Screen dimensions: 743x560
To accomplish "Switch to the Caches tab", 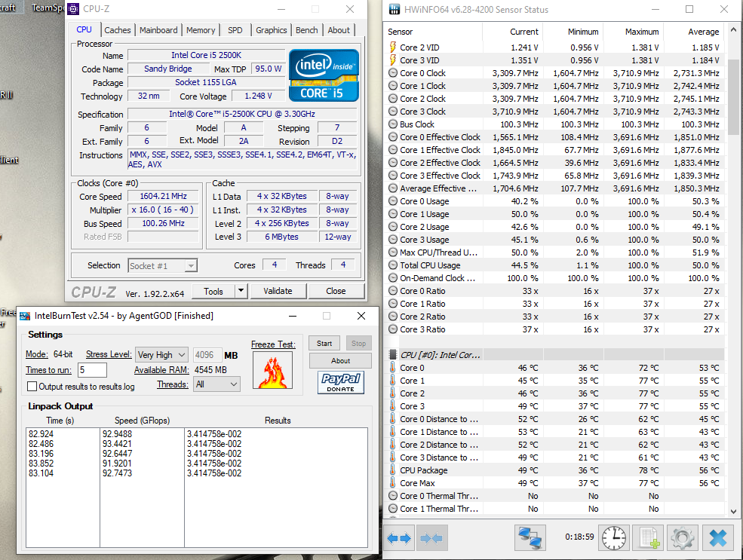I will pos(118,30).
